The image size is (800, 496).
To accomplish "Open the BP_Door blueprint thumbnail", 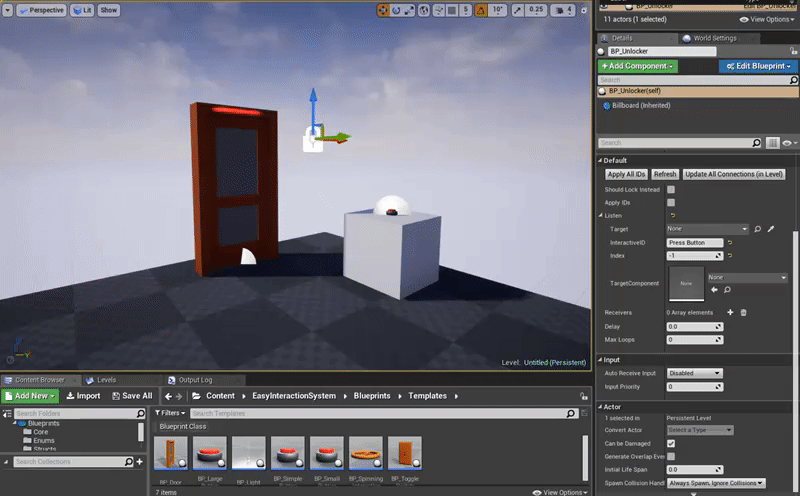I will (170, 453).
